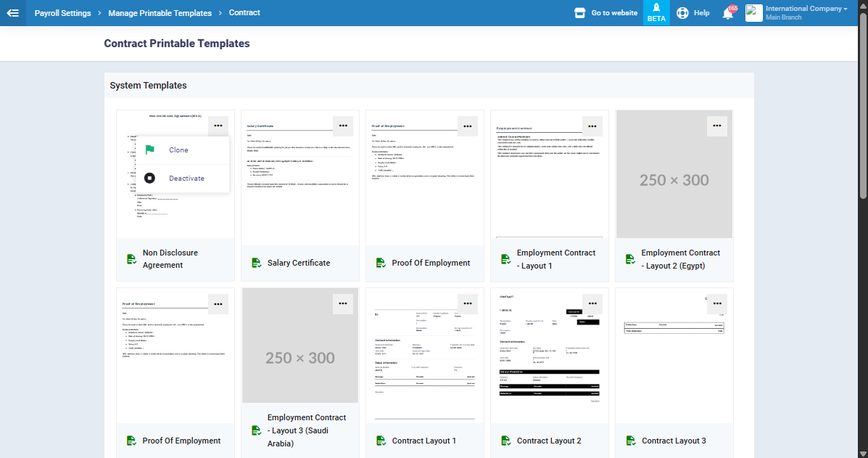
Task: Open three-dot menu on Contract Layout 2
Action: pos(592,303)
